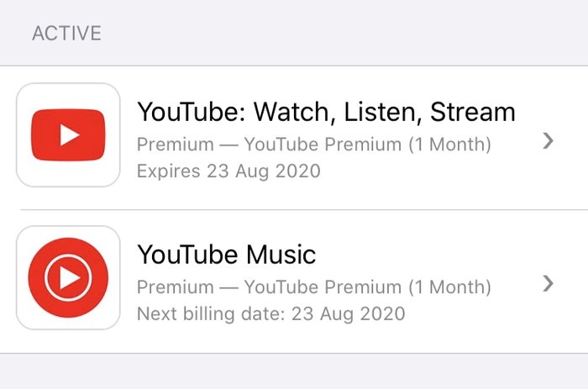Tap the YouTube Music app icon
The width and height of the screenshot is (588, 389).
pos(68,277)
